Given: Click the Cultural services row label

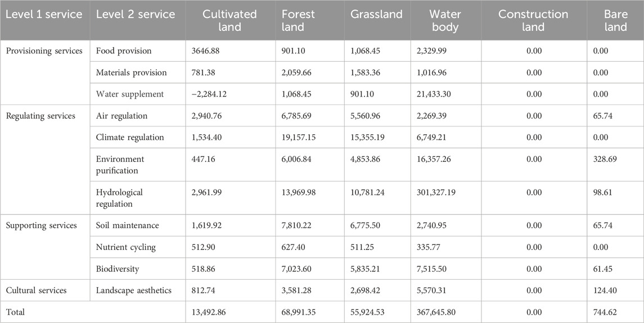Looking at the screenshot, I should (x=36, y=290).
